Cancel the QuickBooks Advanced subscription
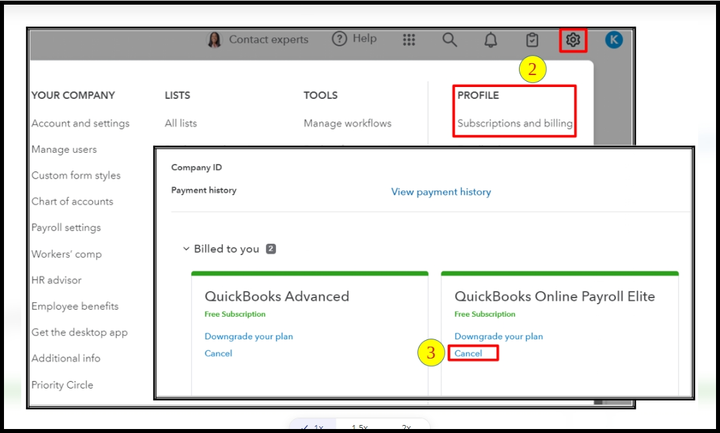720x433 pixels. [x=218, y=354]
